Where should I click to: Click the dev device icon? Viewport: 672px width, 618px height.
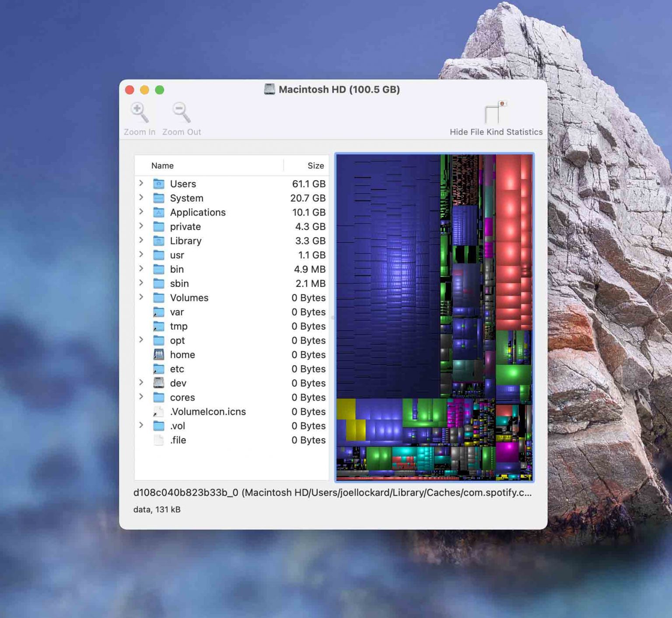click(x=158, y=383)
